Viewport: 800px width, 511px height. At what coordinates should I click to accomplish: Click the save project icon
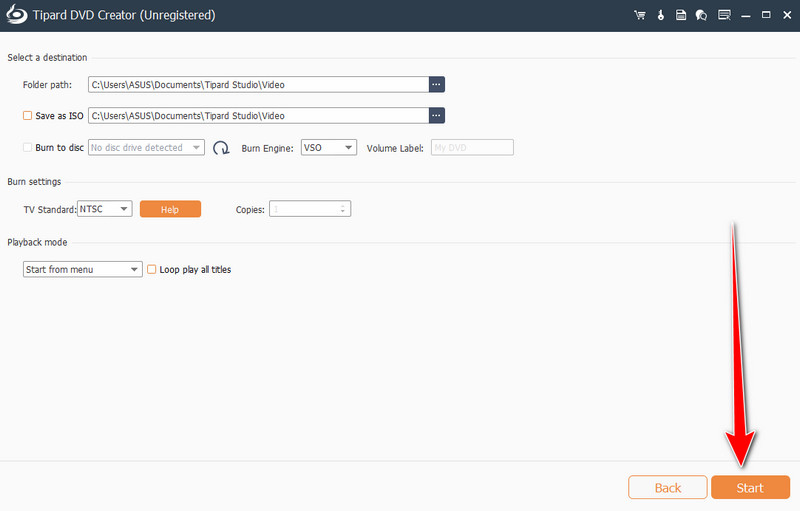tap(681, 15)
